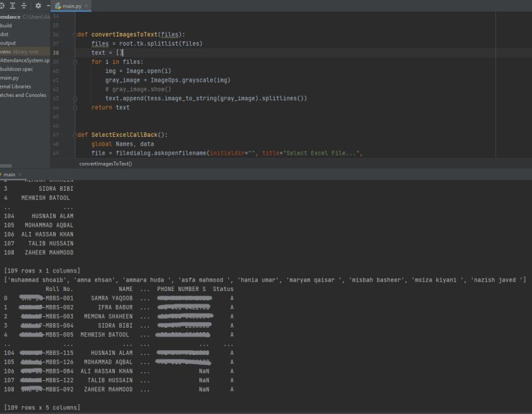Open AttendanceSystem.spec file in tree
The height and width of the screenshot is (414, 532).
point(25,60)
